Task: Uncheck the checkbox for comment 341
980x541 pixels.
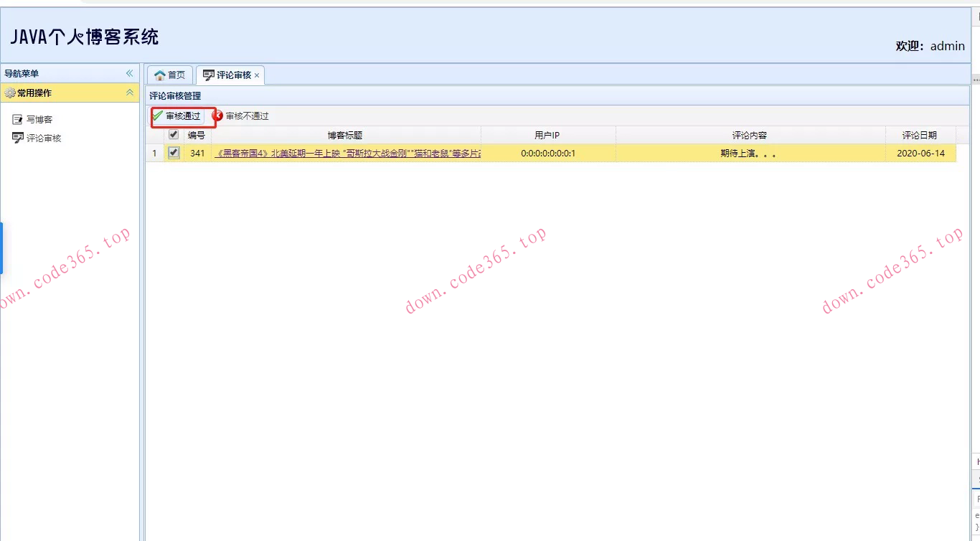Action: 174,153
